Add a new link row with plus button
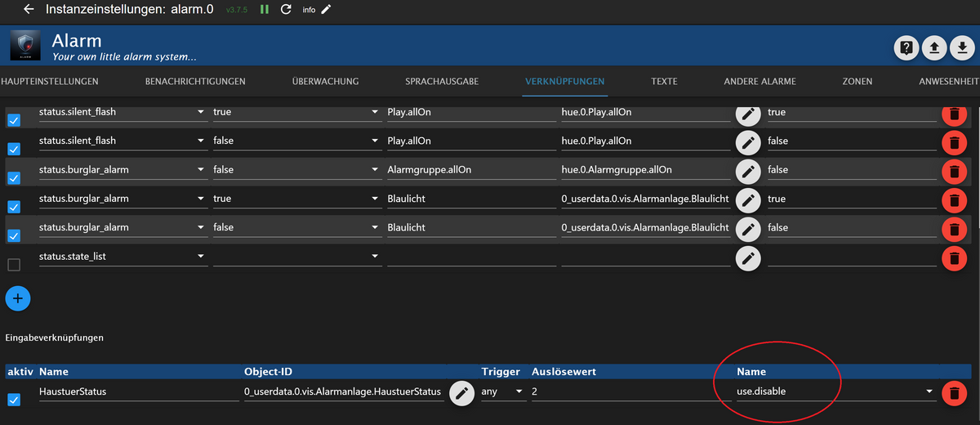This screenshot has width=980, height=425. click(18, 299)
